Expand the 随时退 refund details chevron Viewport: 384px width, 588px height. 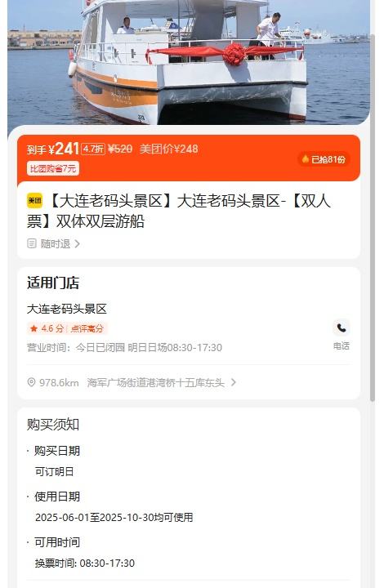[78, 243]
